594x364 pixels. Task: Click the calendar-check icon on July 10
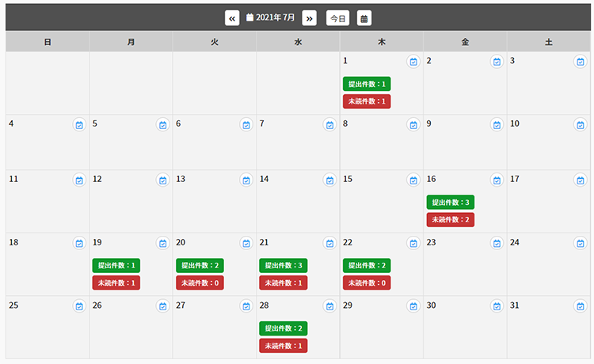tap(580, 124)
